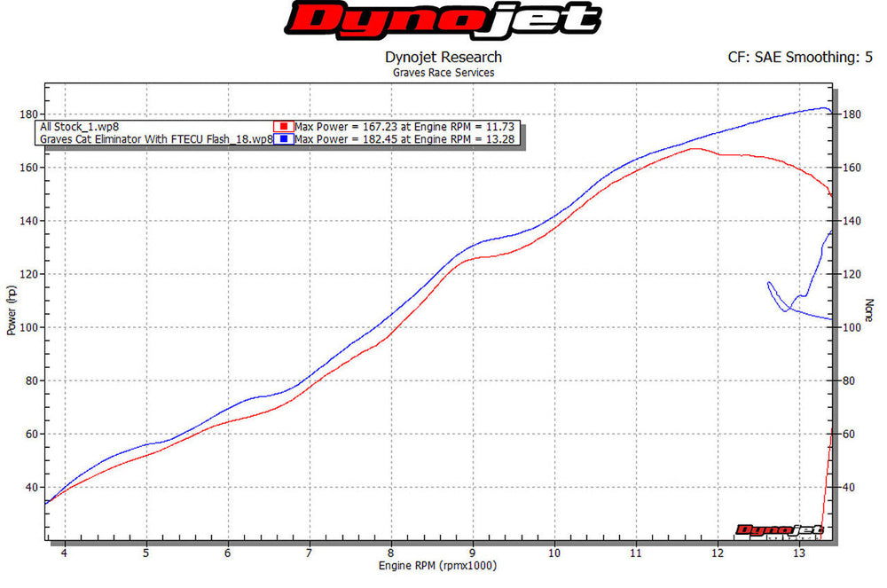Click the Dynojet Research chart title
Image resolution: width=887 pixels, height=588 pixels.
tap(443, 58)
